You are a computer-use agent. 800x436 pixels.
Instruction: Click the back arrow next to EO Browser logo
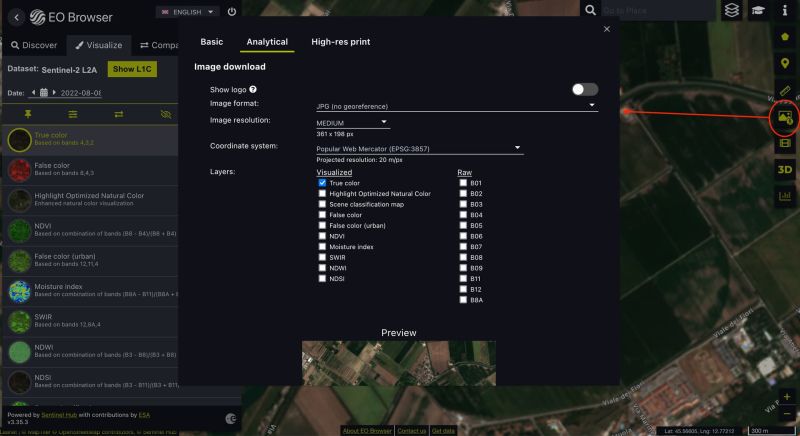(16, 17)
